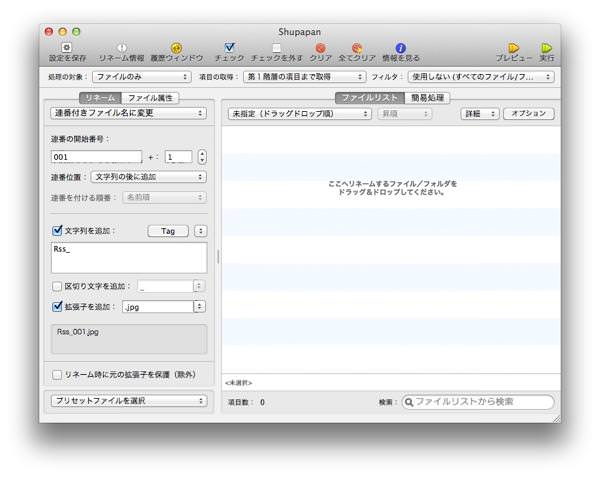Click the increment value field showing 1
Viewport: 600px width, 477px height.
178,157
